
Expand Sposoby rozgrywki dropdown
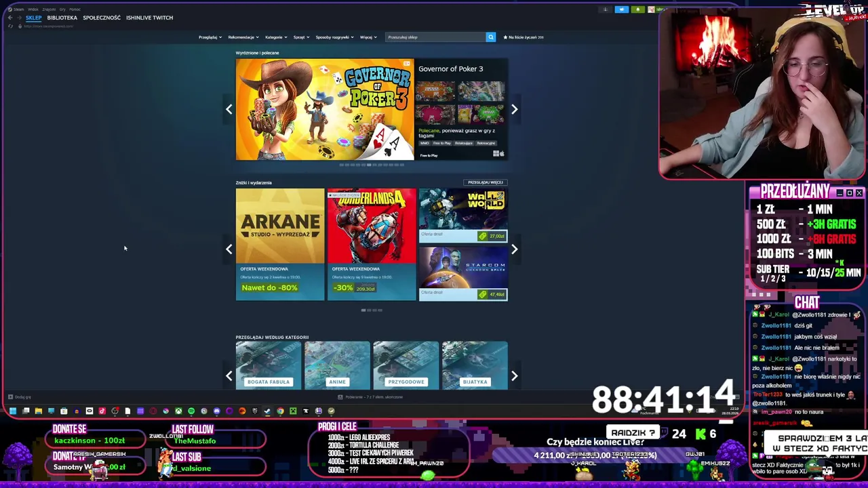pyautogui.click(x=334, y=37)
